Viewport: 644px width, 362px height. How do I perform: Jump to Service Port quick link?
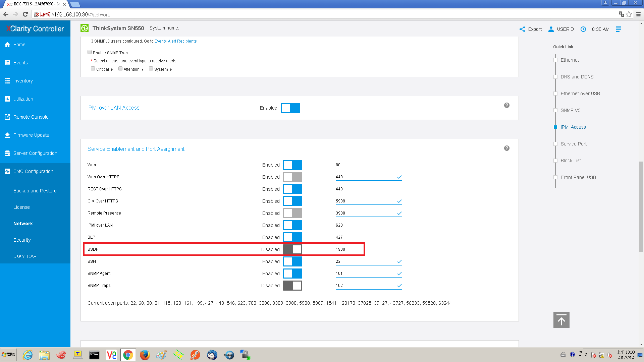(x=574, y=144)
